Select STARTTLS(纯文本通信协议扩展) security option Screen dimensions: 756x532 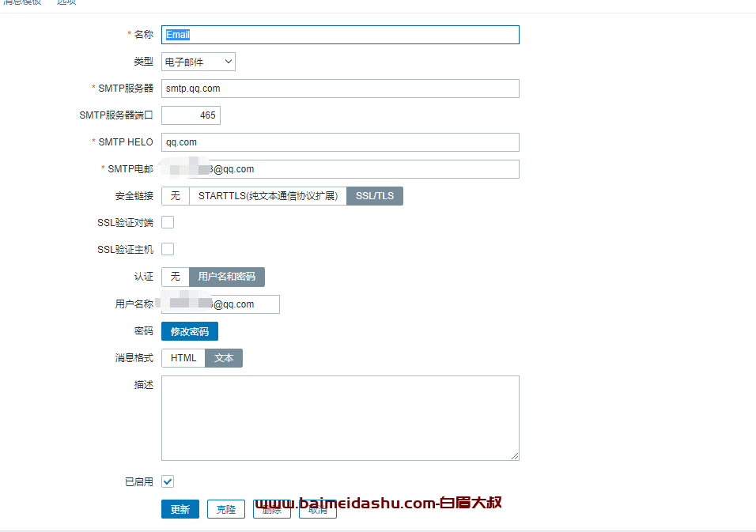pyautogui.click(x=267, y=196)
